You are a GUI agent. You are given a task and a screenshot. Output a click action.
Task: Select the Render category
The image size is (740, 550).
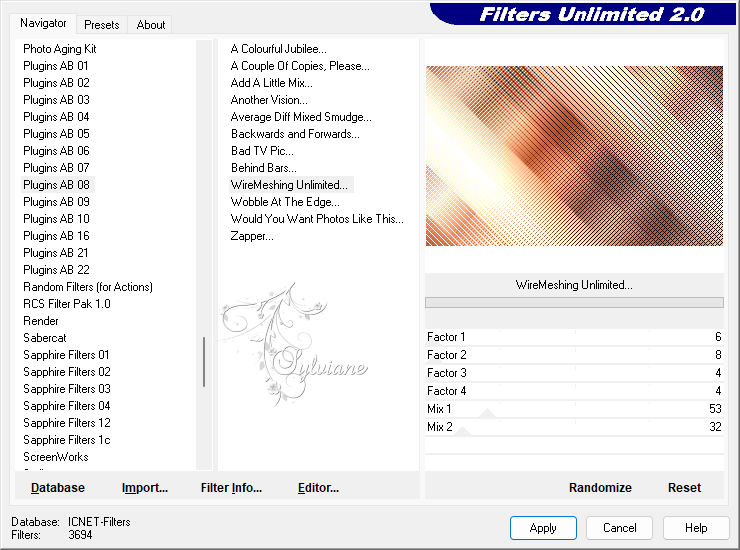click(x=41, y=321)
